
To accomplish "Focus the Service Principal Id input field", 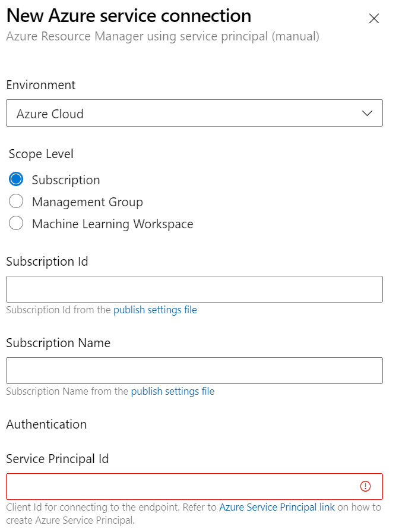I will point(194,486).
